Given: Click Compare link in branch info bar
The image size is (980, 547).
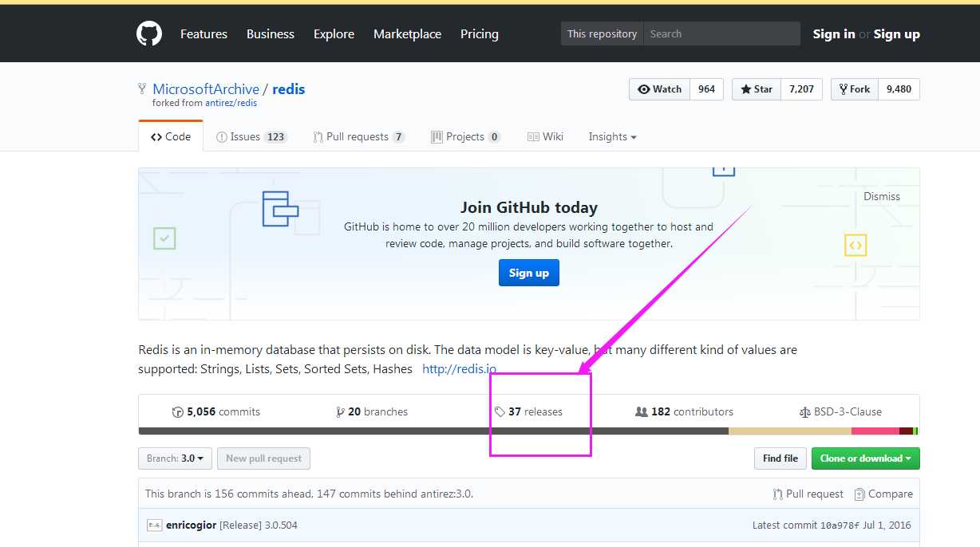Looking at the screenshot, I should pyautogui.click(x=883, y=494).
